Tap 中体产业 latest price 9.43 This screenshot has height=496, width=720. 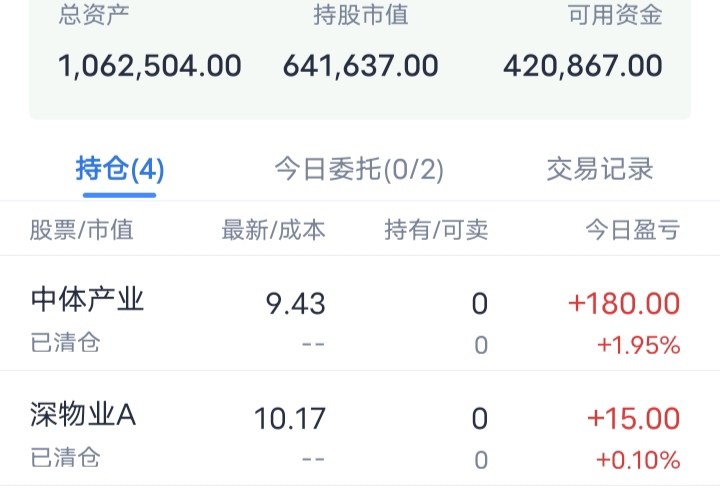[x=296, y=303]
